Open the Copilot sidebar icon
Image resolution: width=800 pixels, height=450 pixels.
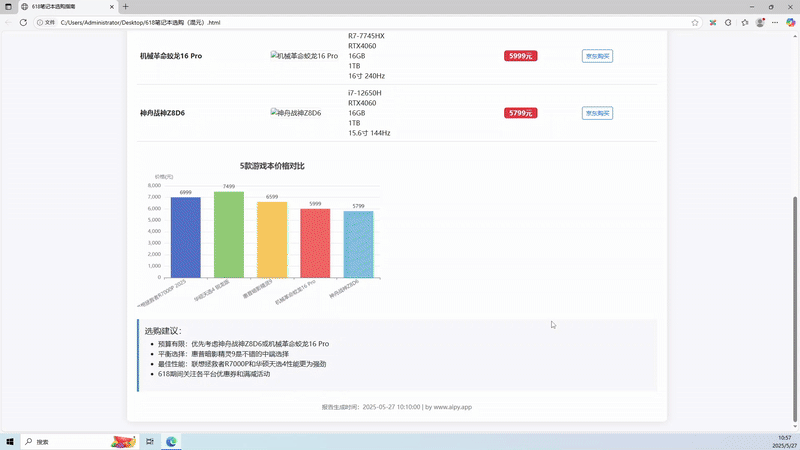point(790,22)
